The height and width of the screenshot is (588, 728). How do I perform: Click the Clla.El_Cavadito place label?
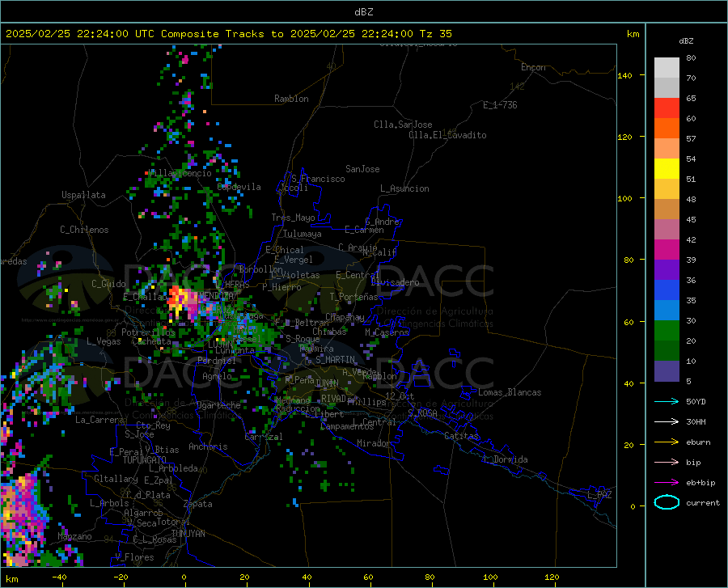(x=447, y=135)
